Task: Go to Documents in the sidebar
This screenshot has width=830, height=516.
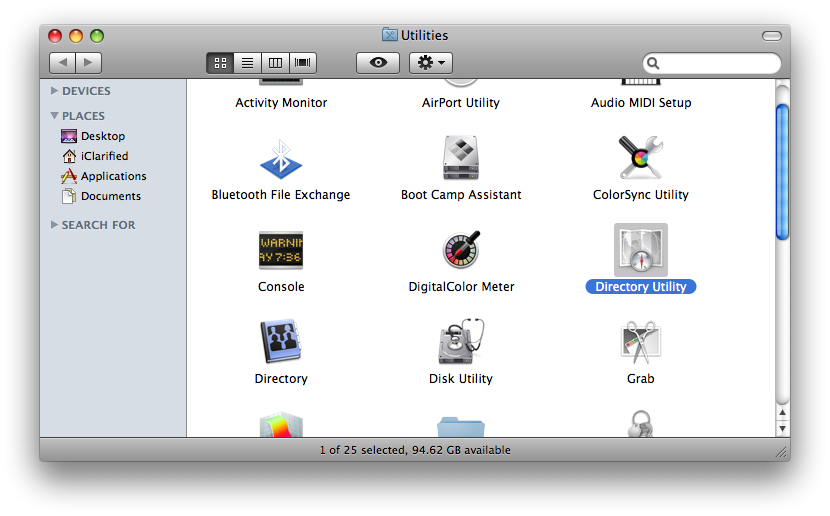Action: pos(110,196)
